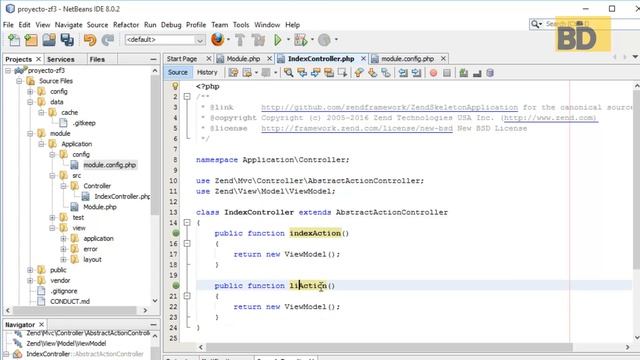
Task: Minimize the Projects panel
Action: click(x=153, y=59)
